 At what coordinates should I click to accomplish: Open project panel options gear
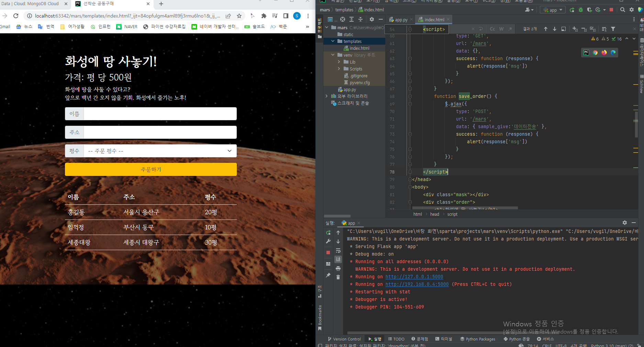pos(371,19)
